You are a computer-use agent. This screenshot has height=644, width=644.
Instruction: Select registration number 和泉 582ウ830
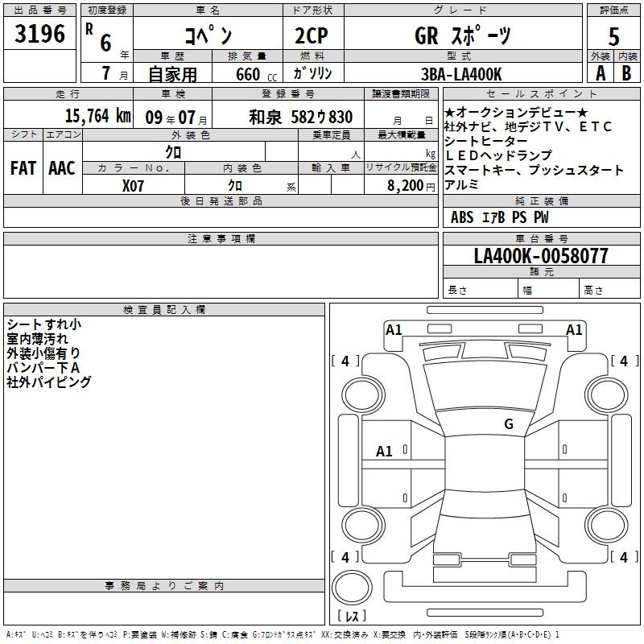[x=300, y=117]
